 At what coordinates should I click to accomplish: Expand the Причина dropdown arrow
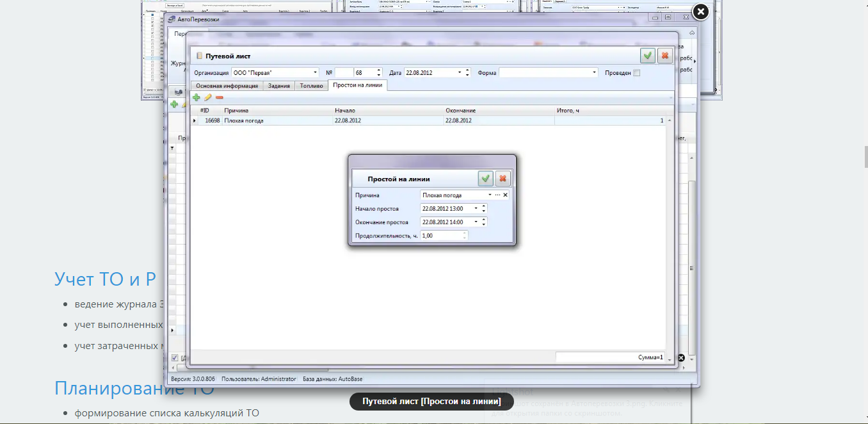pos(490,195)
